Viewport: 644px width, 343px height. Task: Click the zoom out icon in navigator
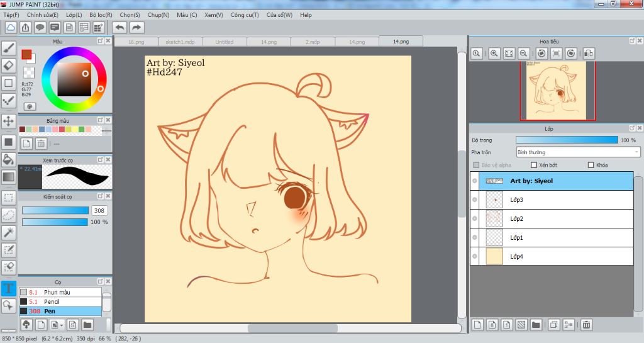coord(523,53)
